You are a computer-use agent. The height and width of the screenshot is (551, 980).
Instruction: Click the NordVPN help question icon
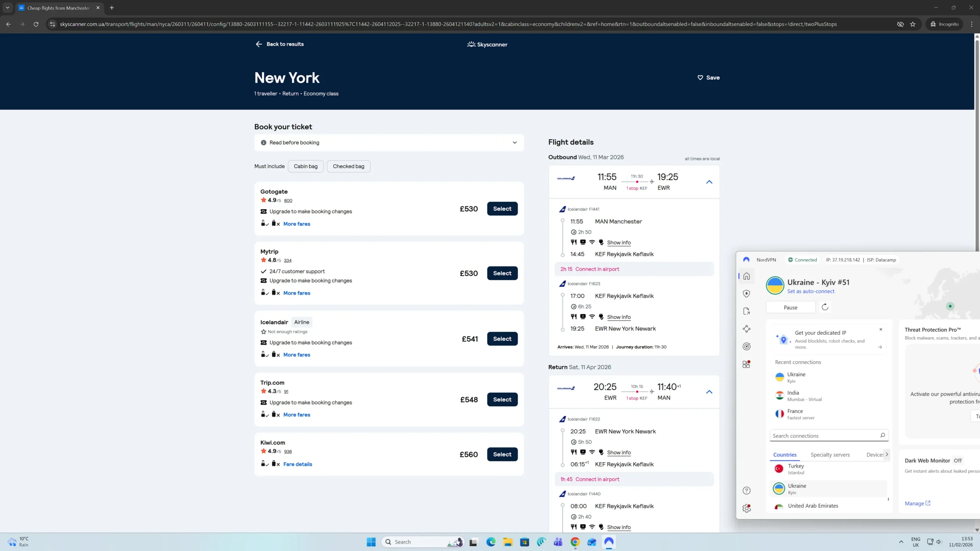[746, 491]
